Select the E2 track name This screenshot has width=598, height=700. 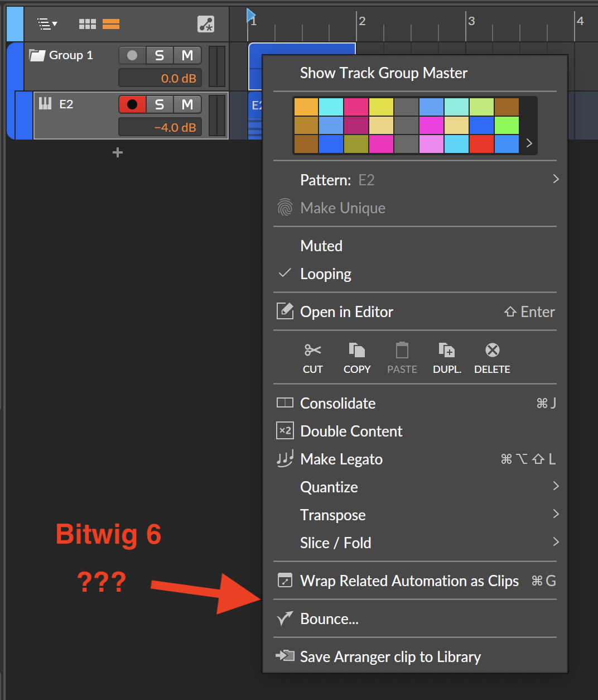66,104
